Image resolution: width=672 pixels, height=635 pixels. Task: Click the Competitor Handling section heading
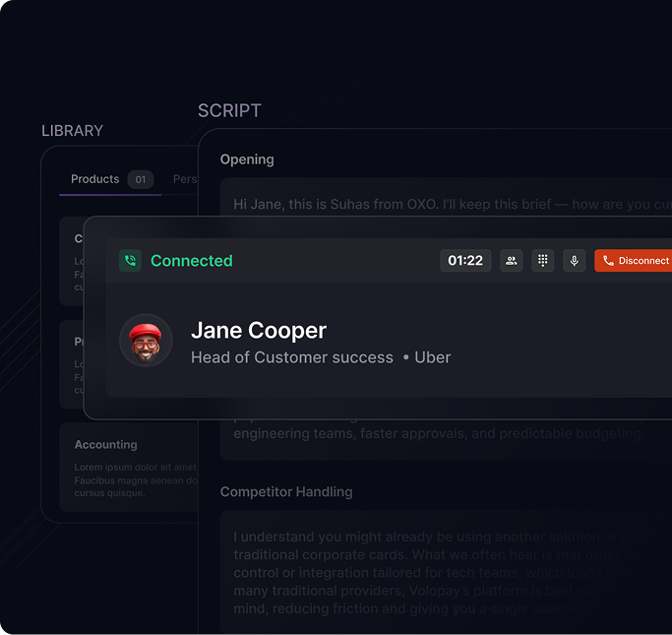pos(285,491)
